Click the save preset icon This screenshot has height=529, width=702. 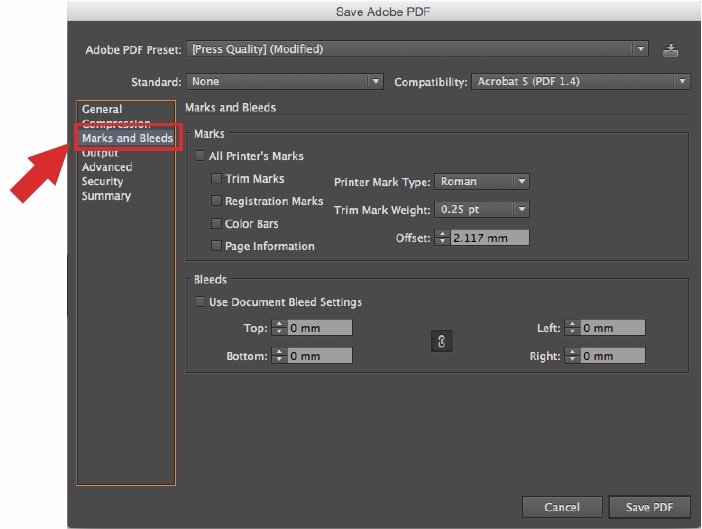[x=670, y=50]
